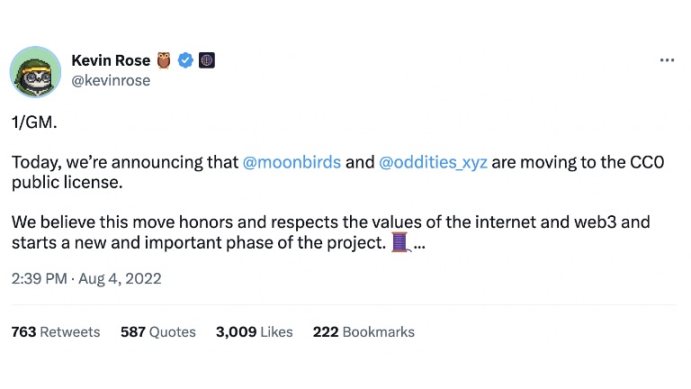Open the three-dot more options menu
The image size is (691, 389).
pyautogui.click(x=667, y=60)
